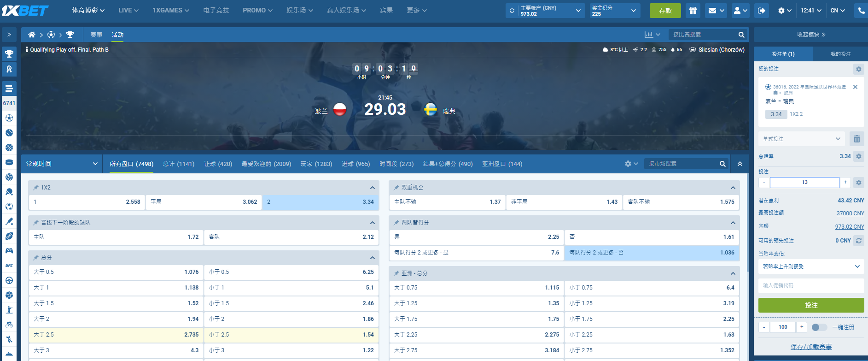This screenshot has width=868, height=361.
Task: Go to the home icon in breadcrumb
Action: (32, 35)
